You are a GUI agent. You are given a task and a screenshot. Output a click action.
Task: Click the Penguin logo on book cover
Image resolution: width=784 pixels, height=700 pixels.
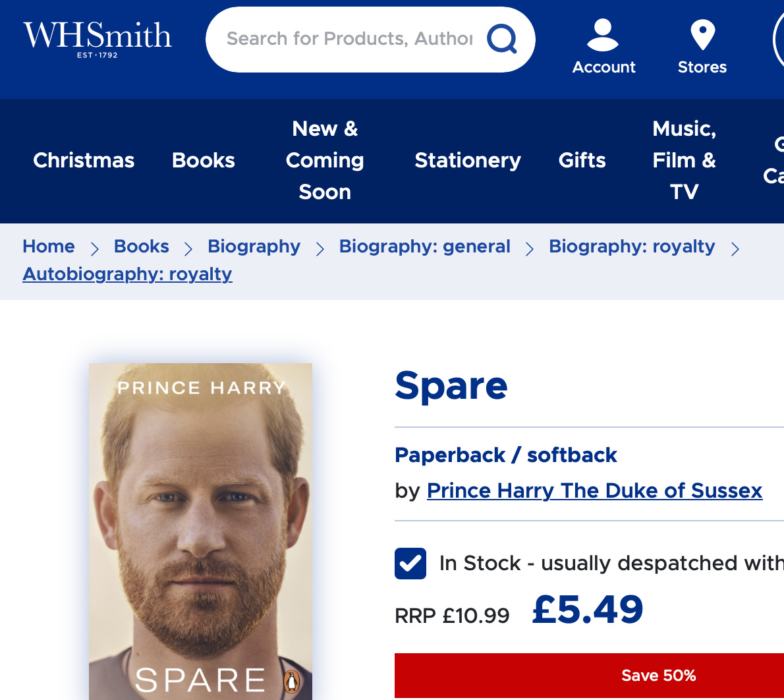coord(292,682)
